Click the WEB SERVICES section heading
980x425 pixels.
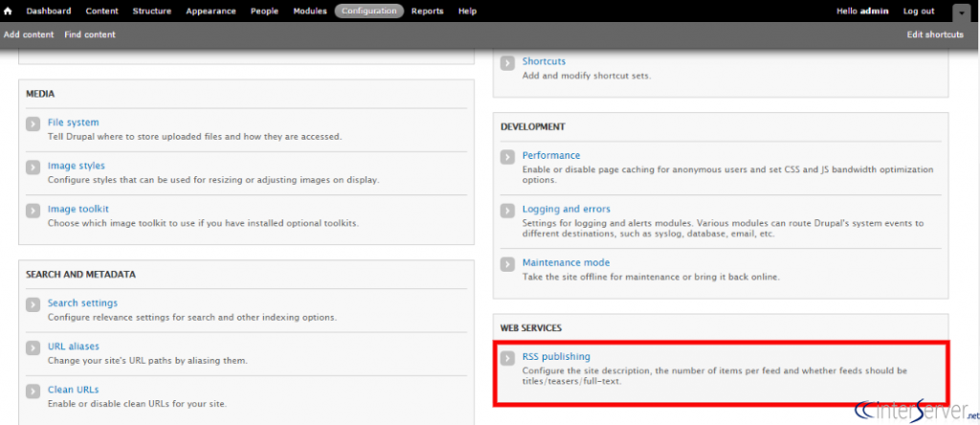click(530, 327)
